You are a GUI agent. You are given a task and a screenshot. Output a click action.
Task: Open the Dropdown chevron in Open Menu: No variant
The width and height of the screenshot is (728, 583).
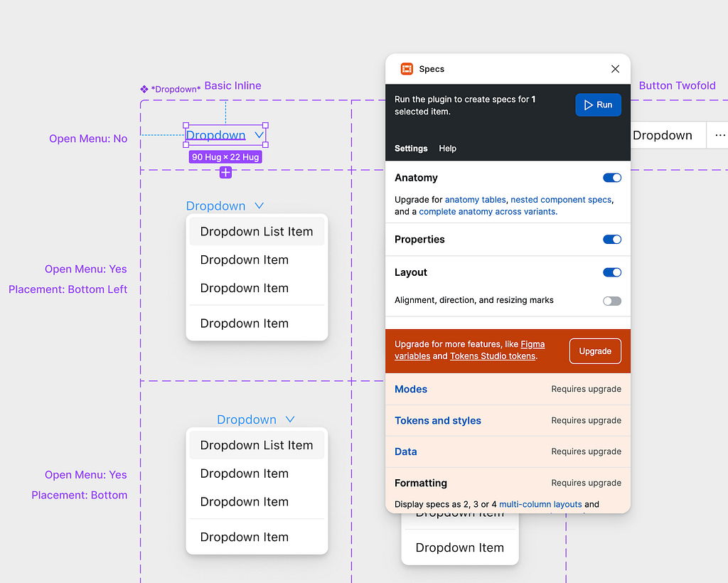(x=259, y=134)
